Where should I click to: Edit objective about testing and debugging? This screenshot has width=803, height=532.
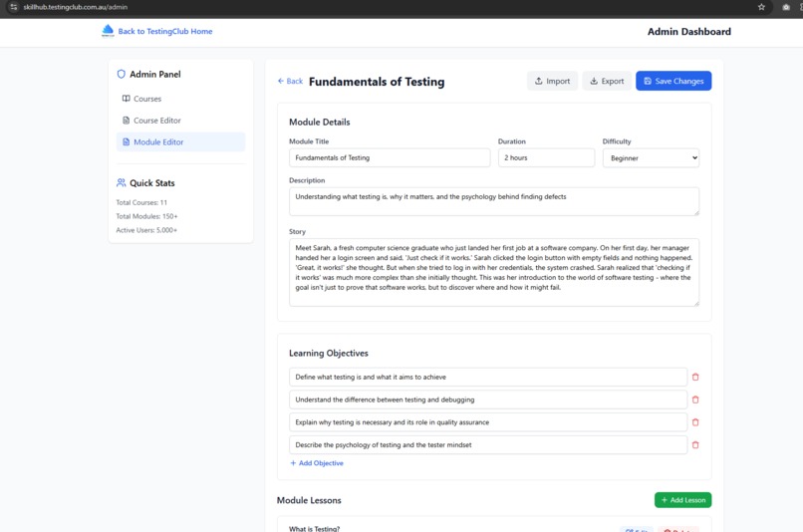pyautogui.click(x=487, y=399)
